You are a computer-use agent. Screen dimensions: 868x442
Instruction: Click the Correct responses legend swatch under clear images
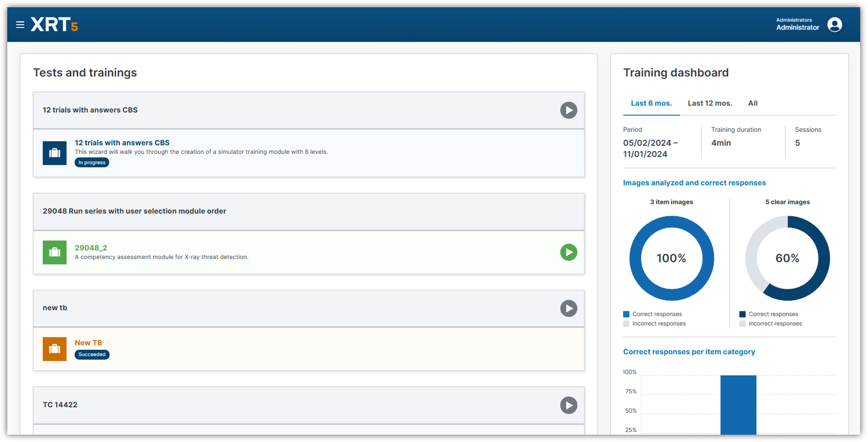coord(742,314)
